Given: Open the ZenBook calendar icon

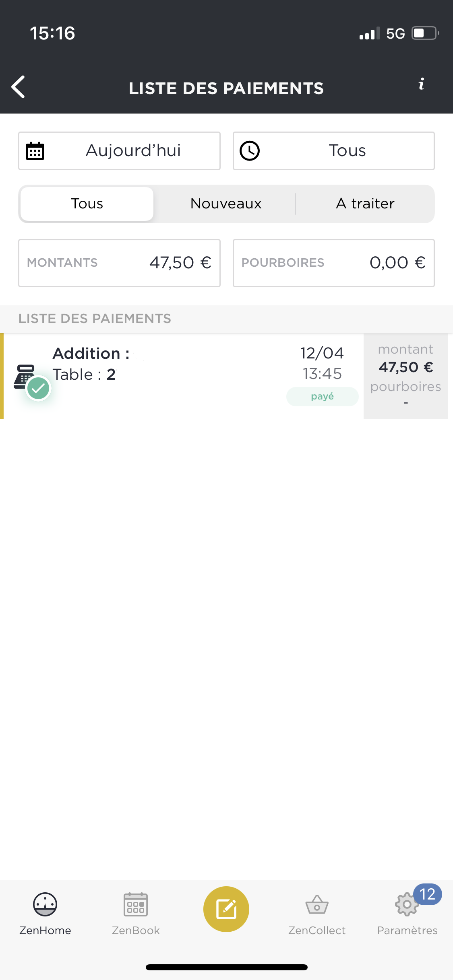Looking at the screenshot, I should click(x=136, y=904).
